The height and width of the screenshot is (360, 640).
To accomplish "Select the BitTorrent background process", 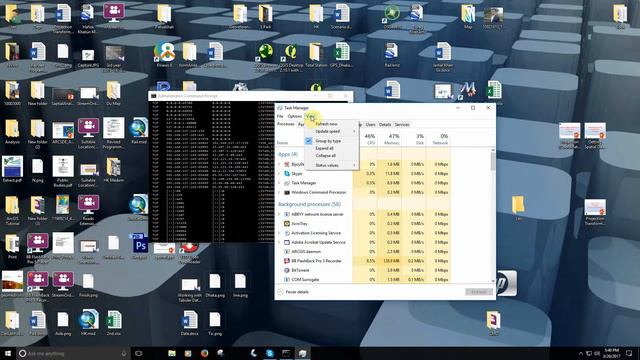I will tap(363, 270).
